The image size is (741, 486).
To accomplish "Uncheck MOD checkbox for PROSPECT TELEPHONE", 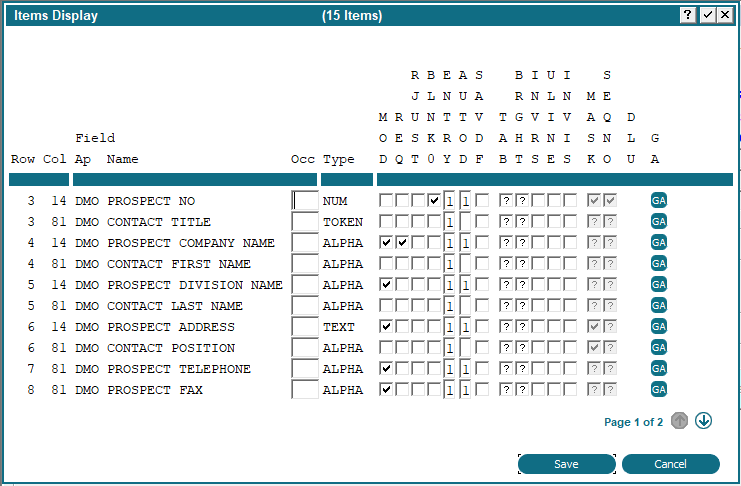I will (x=386, y=368).
